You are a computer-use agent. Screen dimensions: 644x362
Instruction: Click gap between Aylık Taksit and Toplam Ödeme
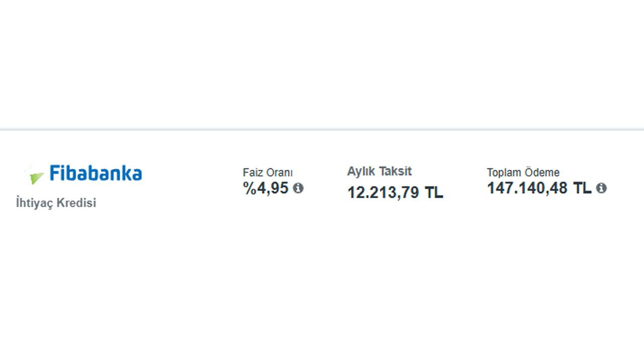point(465,184)
